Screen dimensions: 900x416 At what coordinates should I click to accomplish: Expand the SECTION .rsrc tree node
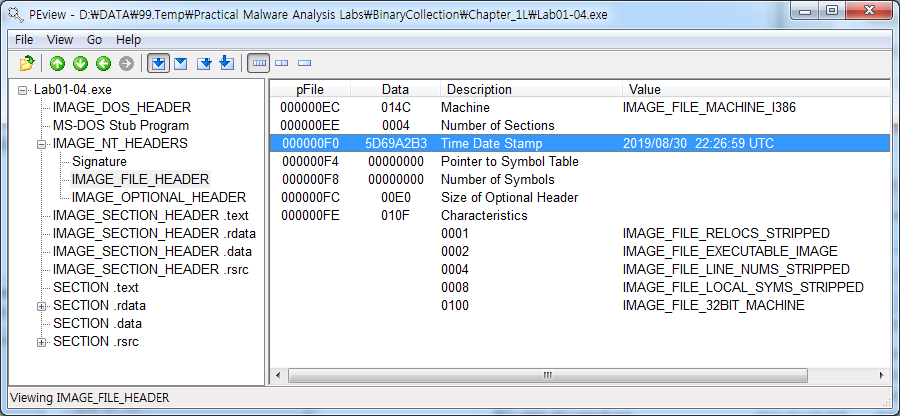click(x=42, y=342)
